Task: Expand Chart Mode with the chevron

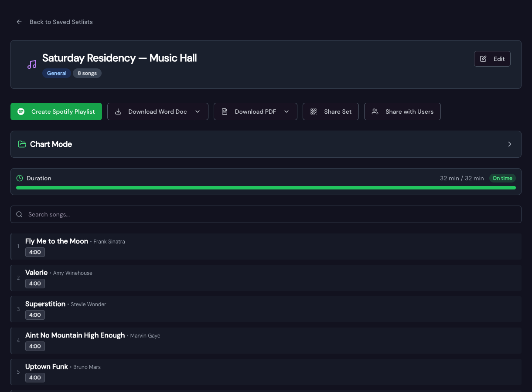Action: pos(510,144)
